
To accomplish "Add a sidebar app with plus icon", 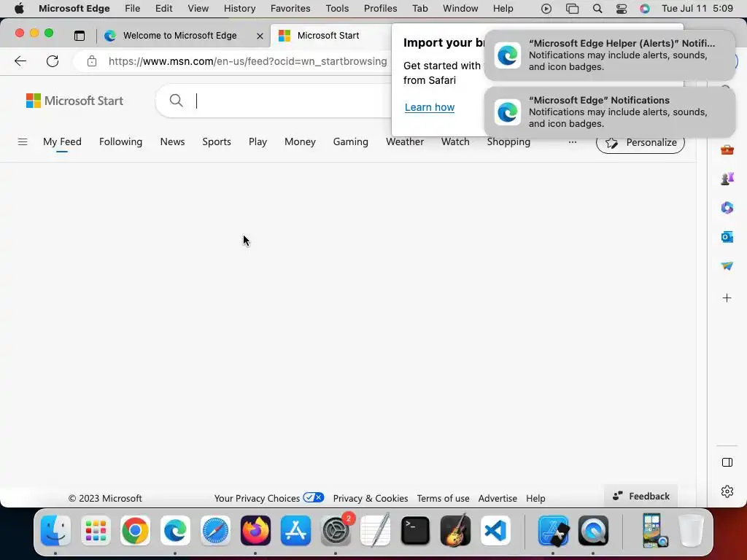I will 727,298.
